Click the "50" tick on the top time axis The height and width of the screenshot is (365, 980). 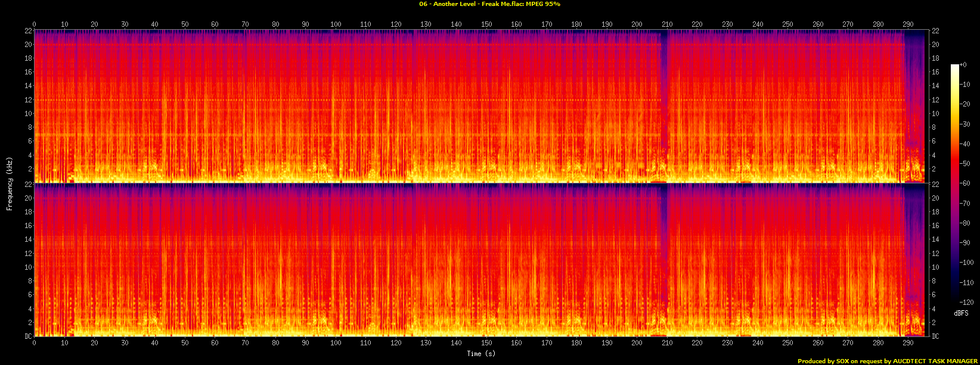coord(185,24)
